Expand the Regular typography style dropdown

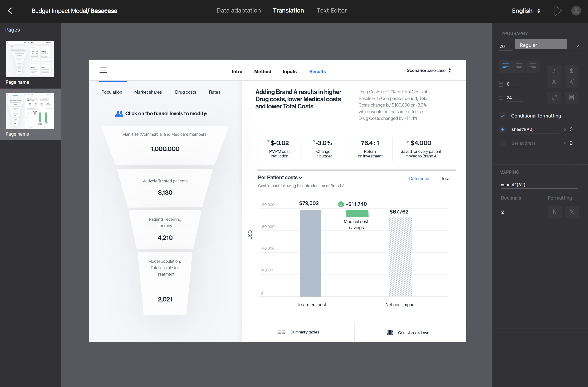(578, 45)
